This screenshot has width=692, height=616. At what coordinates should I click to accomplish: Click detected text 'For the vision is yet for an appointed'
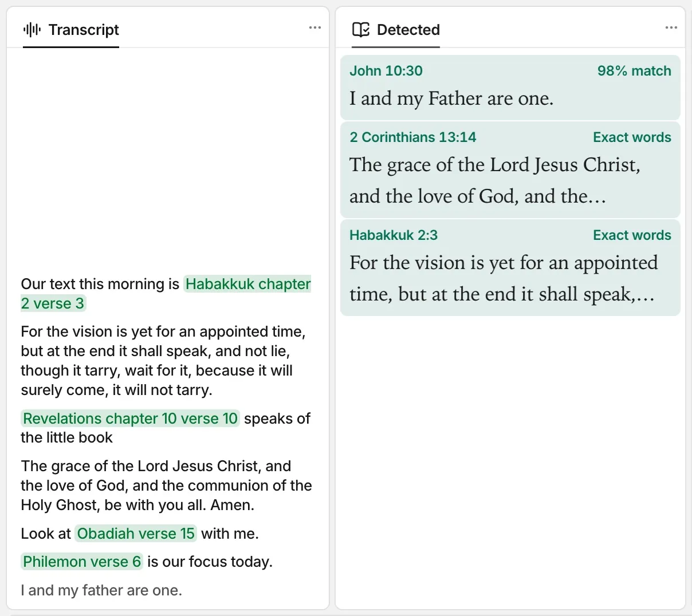(504, 263)
